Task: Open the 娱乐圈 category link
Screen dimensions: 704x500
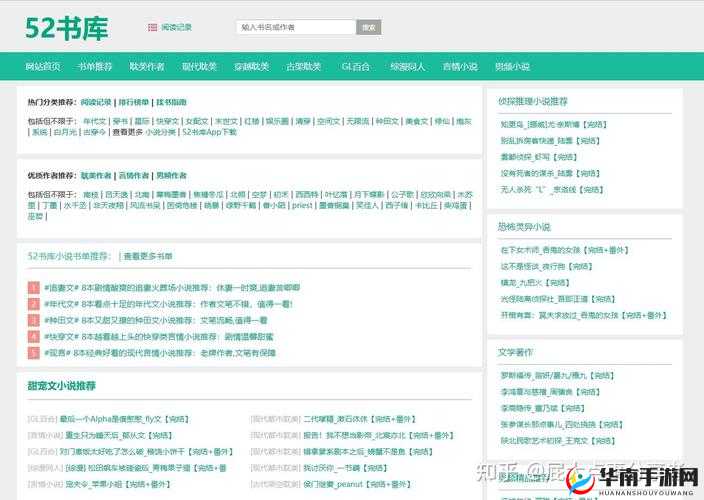Action: 277,121
